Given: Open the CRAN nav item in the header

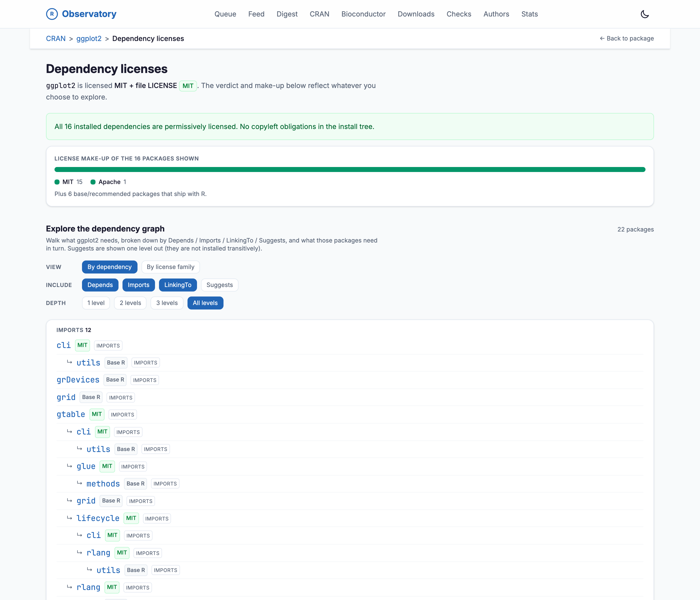Looking at the screenshot, I should (x=319, y=14).
